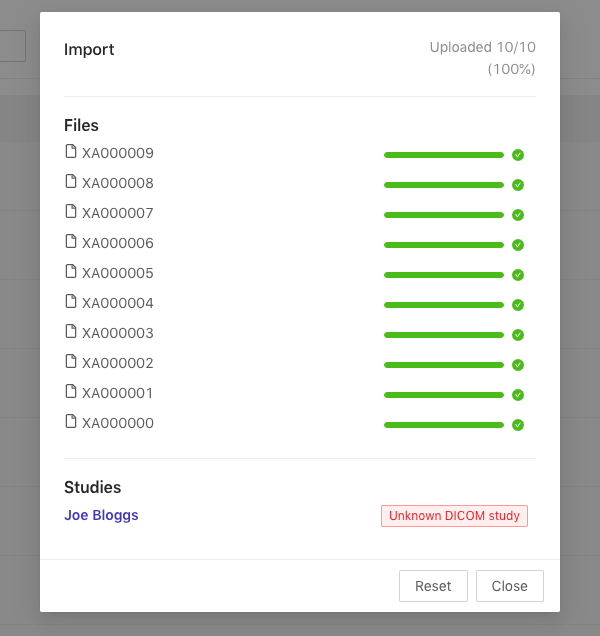Select the XA000000 file name

[118, 423]
